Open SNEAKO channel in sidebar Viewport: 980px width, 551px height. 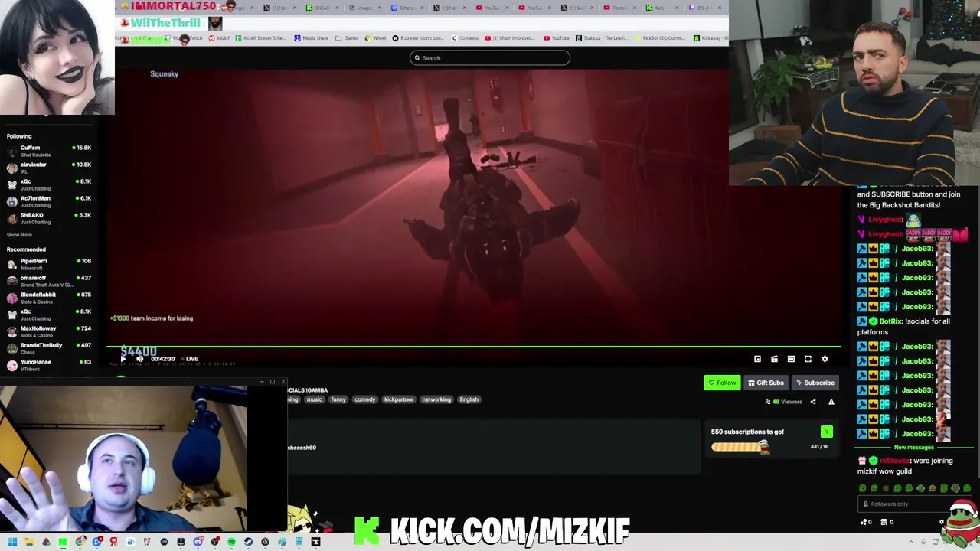pyautogui.click(x=49, y=218)
